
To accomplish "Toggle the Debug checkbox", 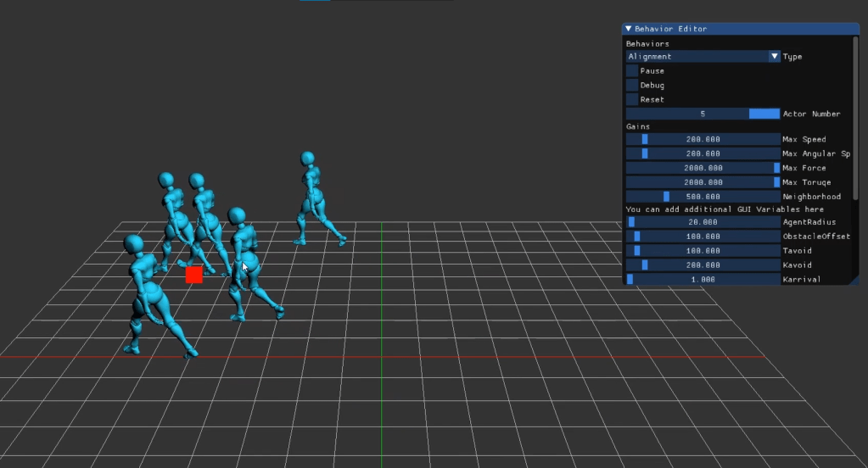I will pos(632,86).
